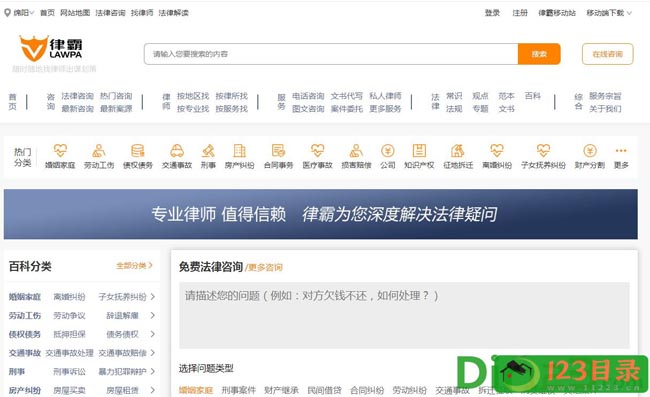
Task: Click 抵押担保 in the sidebar
Action: pos(69,334)
